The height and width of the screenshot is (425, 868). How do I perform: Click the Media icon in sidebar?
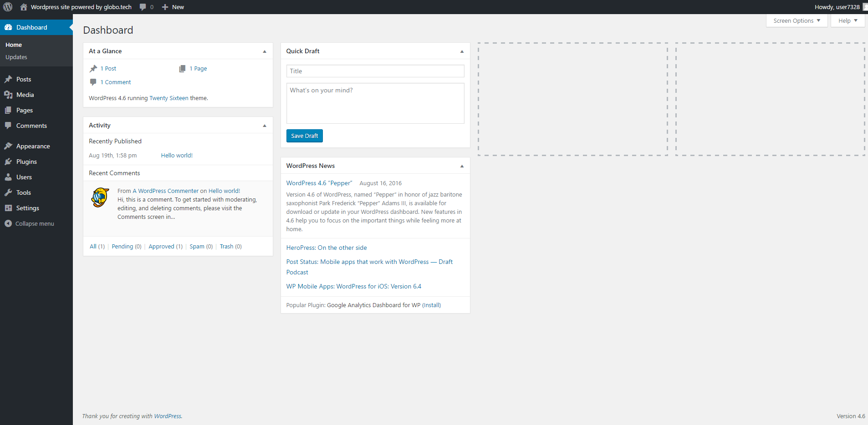[8, 95]
